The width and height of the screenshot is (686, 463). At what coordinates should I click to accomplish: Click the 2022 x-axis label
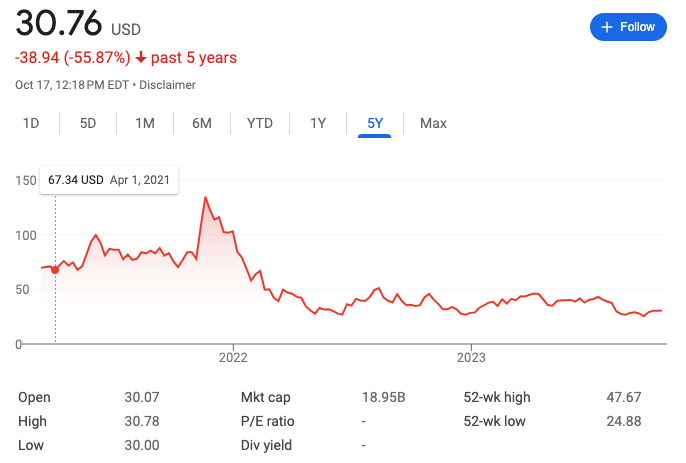232,357
